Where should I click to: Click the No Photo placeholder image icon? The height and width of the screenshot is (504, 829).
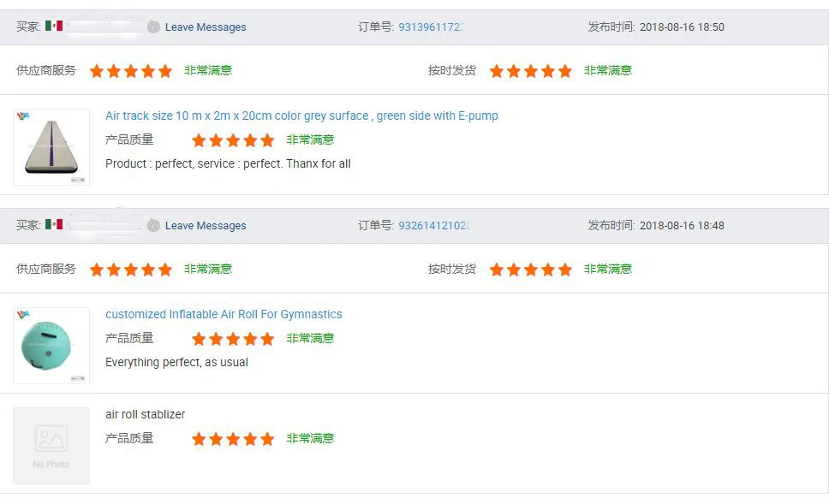pos(51,439)
